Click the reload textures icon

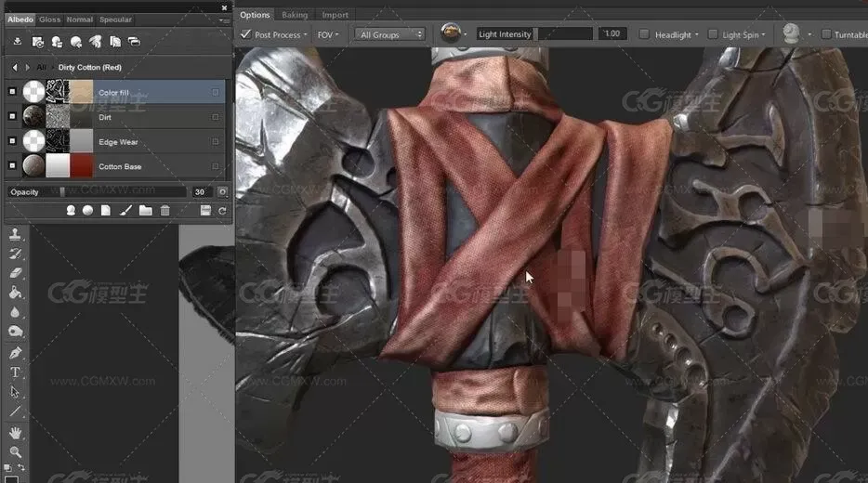(38, 42)
